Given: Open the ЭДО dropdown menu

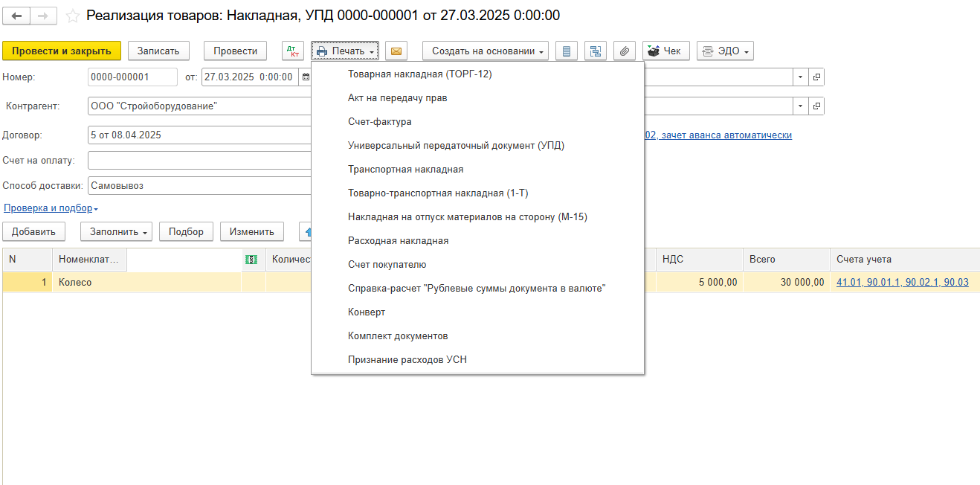Looking at the screenshot, I should coord(725,51).
